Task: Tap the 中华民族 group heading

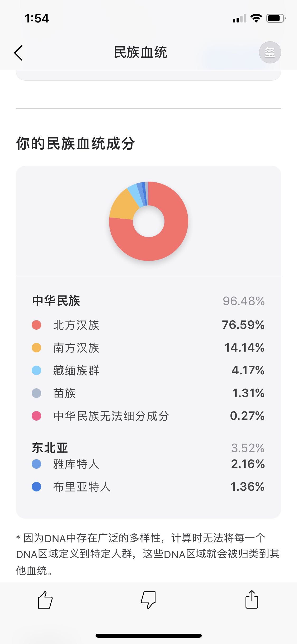Action: pyautogui.click(x=56, y=301)
